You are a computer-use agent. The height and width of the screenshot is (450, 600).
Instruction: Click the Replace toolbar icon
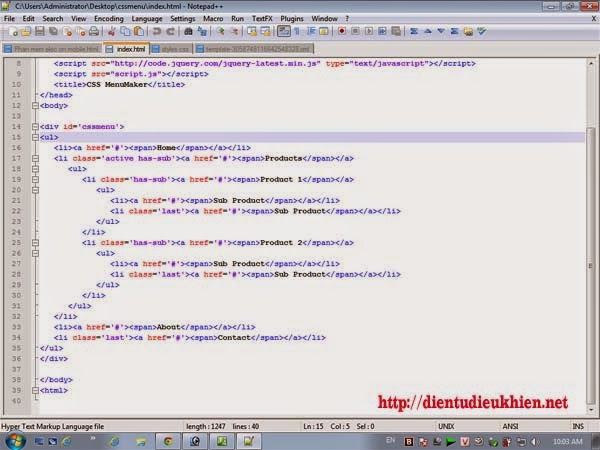pos(202,32)
